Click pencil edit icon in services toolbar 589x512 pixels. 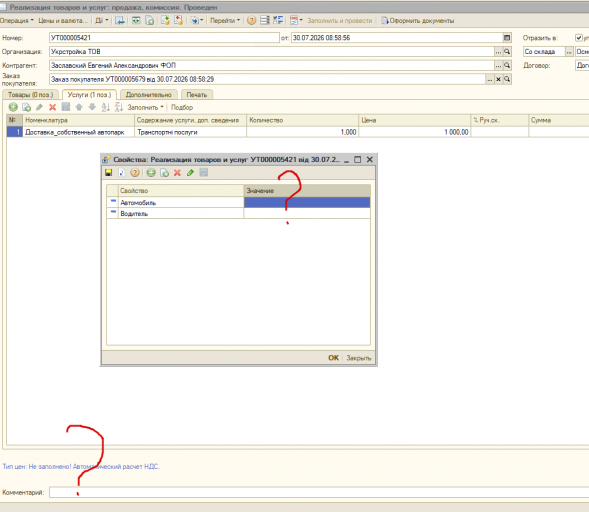39,107
